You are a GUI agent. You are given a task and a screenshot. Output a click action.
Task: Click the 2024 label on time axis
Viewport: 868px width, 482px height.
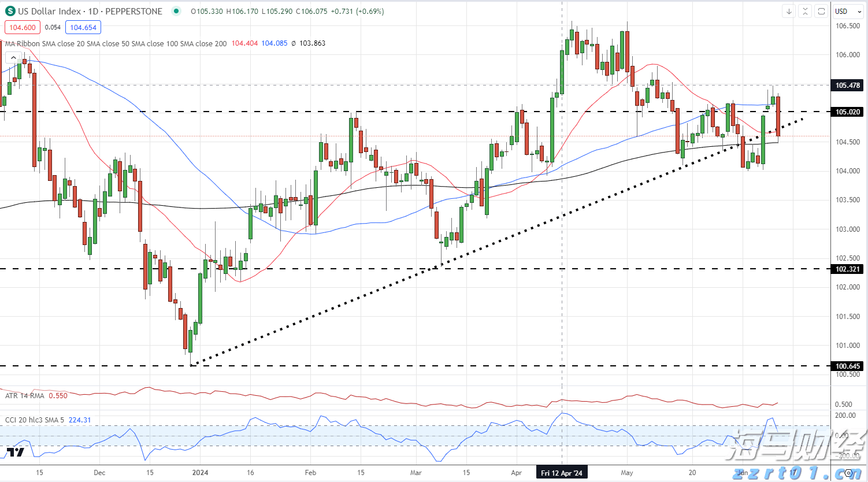pyautogui.click(x=199, y=473)
